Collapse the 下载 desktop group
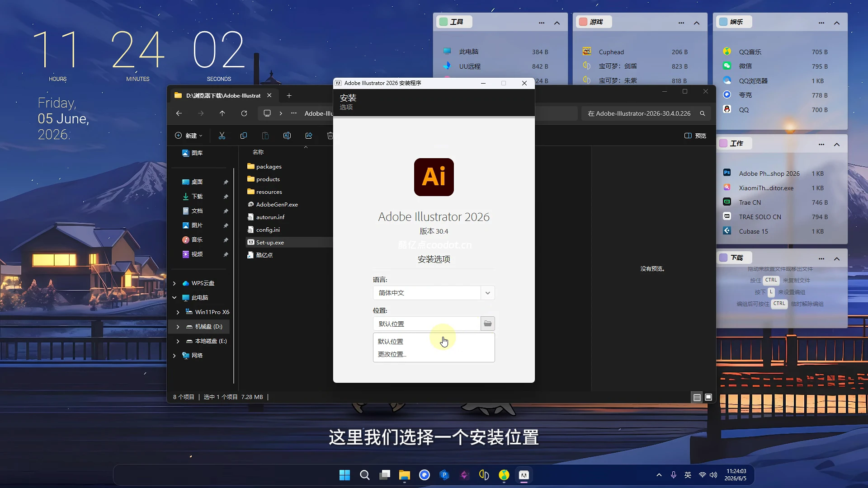Image resolution: width=868 pixels, height=488 pixels. [x=837, y=259]
